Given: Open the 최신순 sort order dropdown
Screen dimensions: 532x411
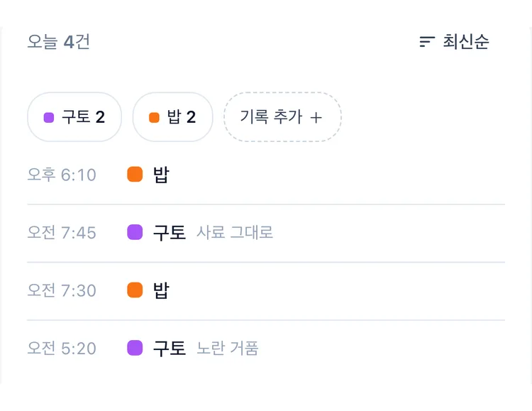Looking at the screenshot, I should click(x=454, y=42).
